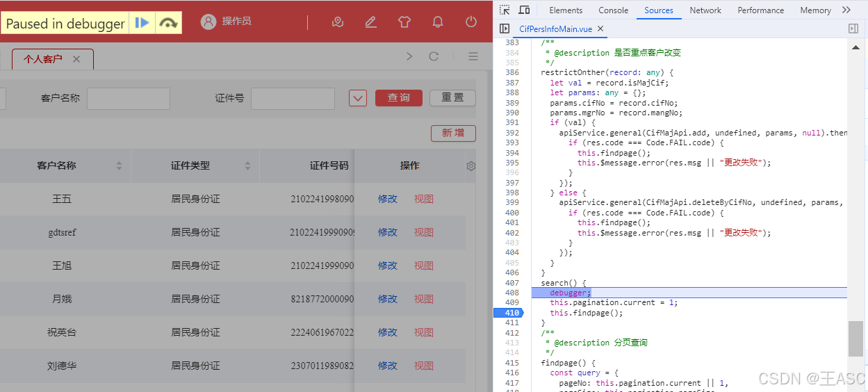Resume script execution in debugger overlay
Viewport: 868px width, 392px height.
pos(142,23)
